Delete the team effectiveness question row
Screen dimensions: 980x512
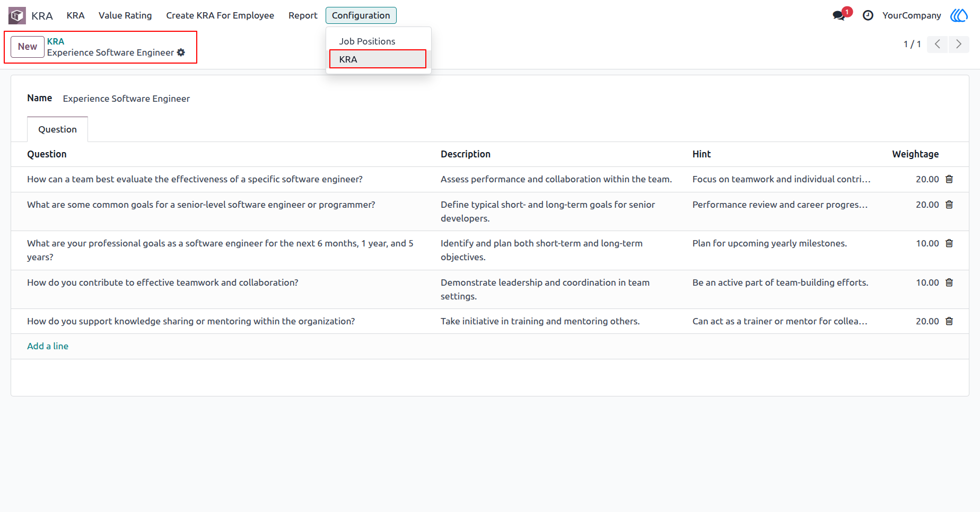(949, 179)
